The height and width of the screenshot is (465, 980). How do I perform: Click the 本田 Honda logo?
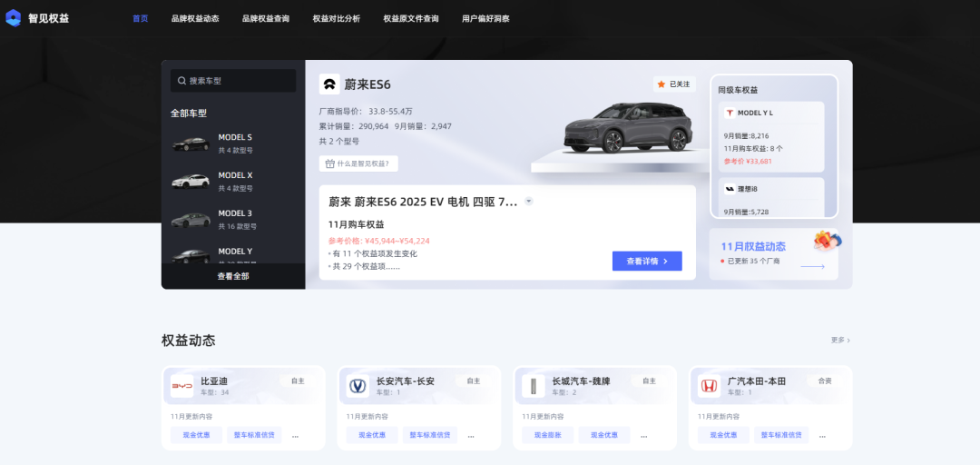coord(709,386)
